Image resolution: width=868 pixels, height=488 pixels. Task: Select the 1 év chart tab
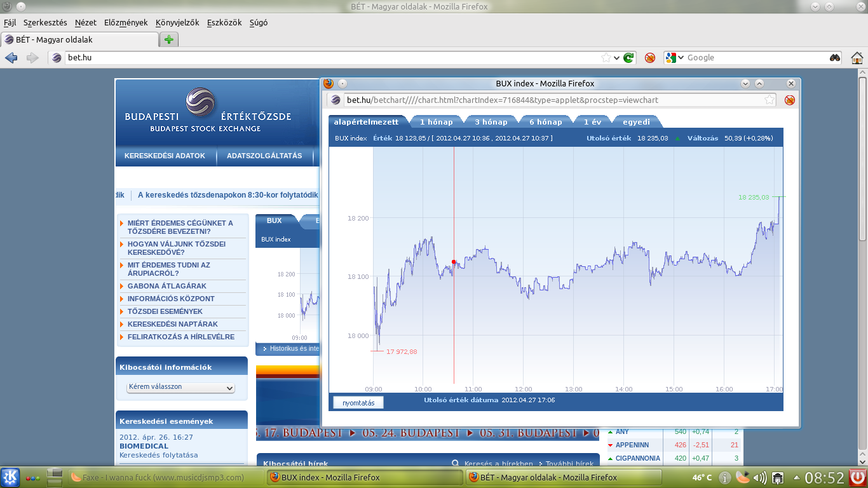(x=592, y=122)
